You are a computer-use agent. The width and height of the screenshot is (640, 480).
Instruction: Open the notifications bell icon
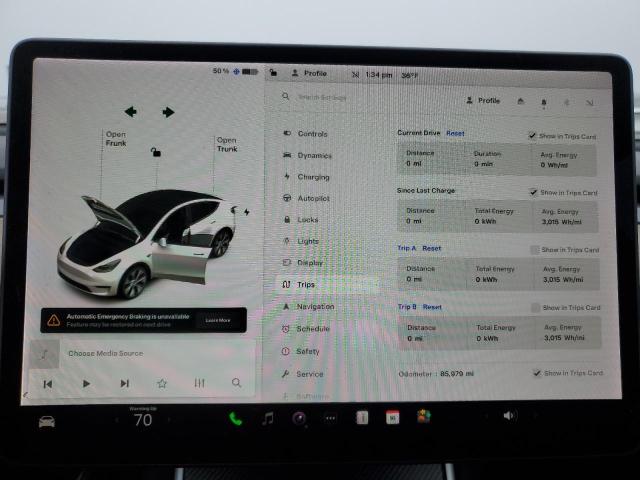coord(544,102)
